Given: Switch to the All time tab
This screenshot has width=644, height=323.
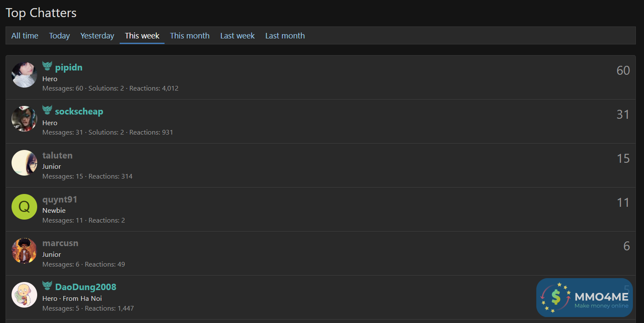Looking at the screenshot, I should coord(25,36).
